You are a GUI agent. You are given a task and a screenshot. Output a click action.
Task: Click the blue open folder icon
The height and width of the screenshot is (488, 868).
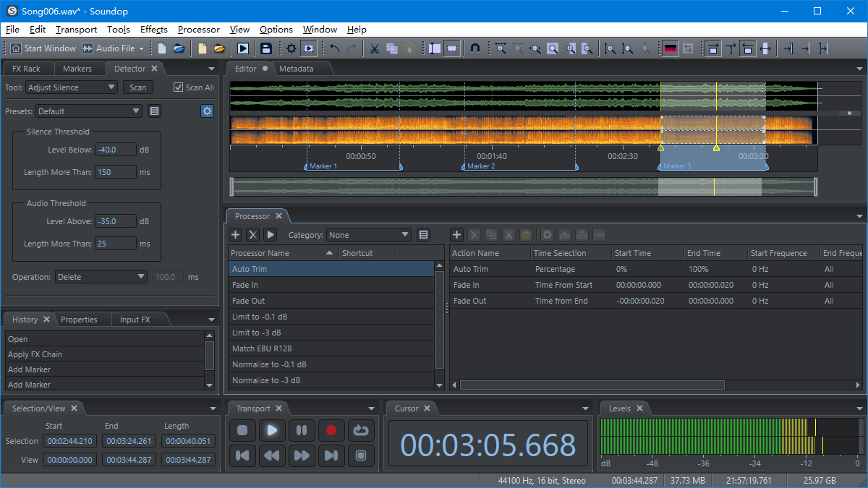(x=179, y=48)
